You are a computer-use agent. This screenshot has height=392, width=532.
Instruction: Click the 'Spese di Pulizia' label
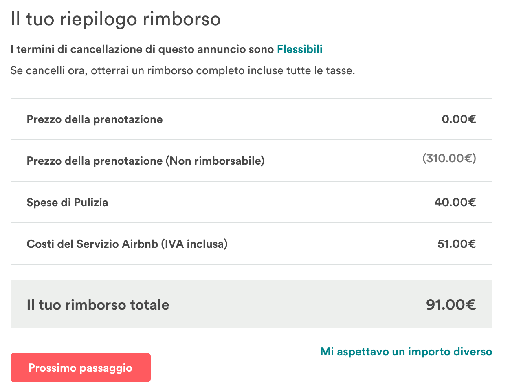67,203
